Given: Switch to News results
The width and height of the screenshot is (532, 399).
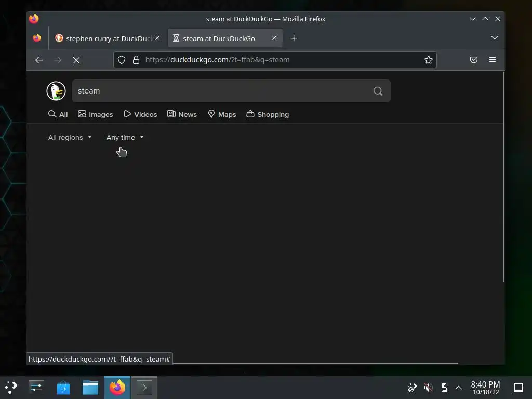Looking at the screenshot, I should pyautogui.click(x=182, y=114).
